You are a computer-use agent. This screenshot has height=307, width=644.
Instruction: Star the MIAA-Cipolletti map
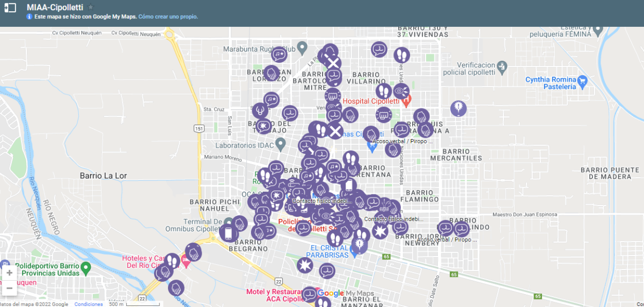[91, 8]
